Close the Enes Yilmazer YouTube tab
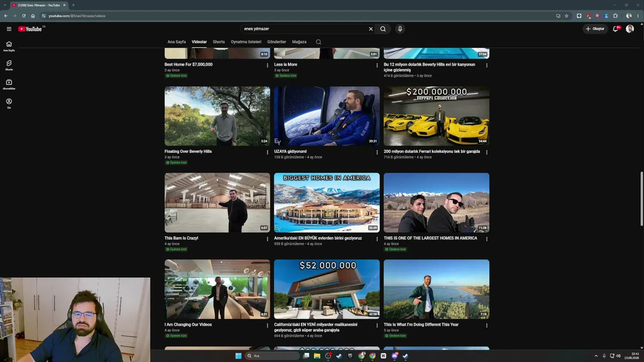This screenshot has height=362, width=644. [x=64, y=5]
